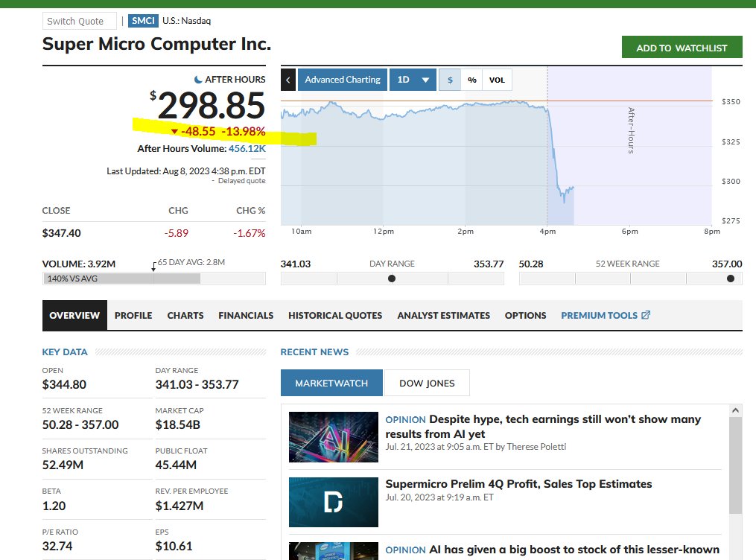Click the 45.44M public float value
756x560 pixels.
pyautogui.click(x=176, y=465)
